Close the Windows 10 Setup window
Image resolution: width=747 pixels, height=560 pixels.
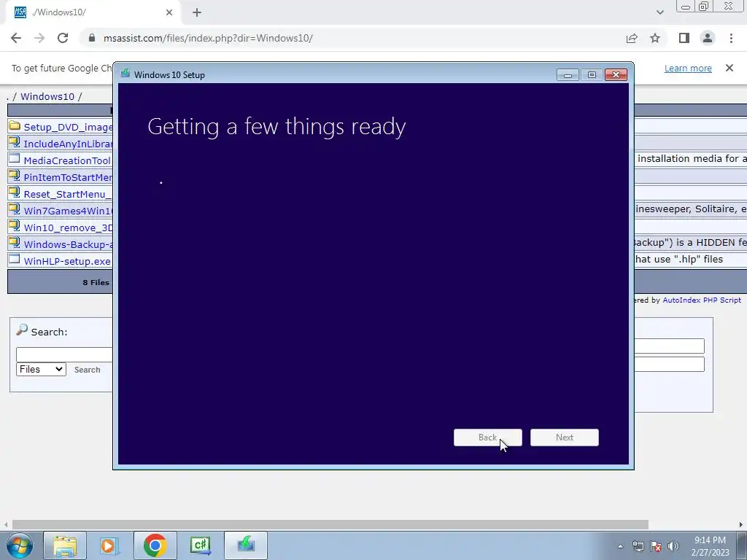click(x=616, y=75)
